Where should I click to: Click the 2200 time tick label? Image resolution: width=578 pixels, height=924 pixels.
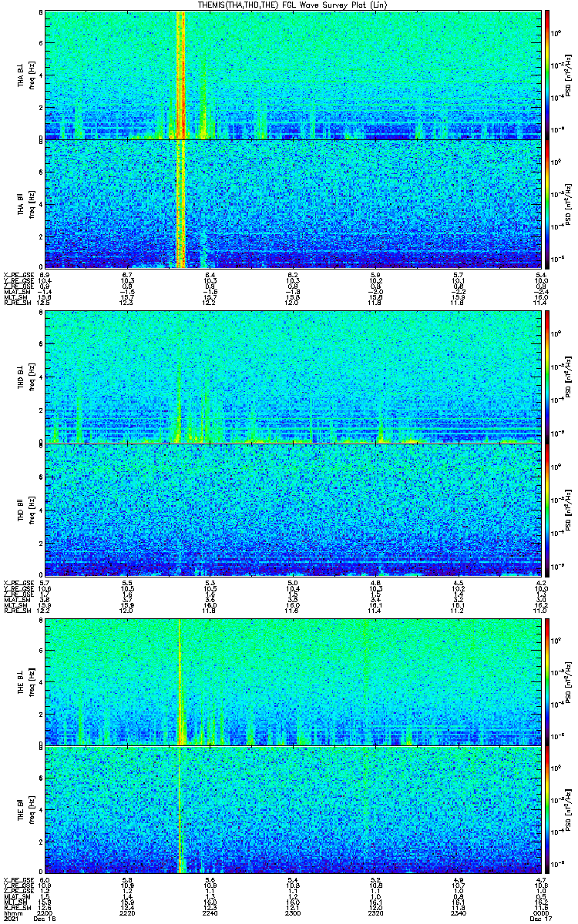[46, 912]
